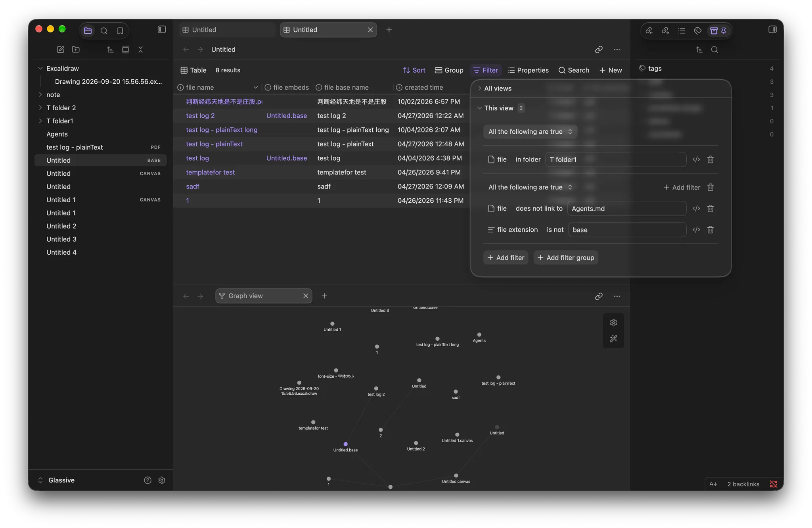Open the file explorer sidebar tab
Viewport: 812px width, 528px height.
point(88,31)
